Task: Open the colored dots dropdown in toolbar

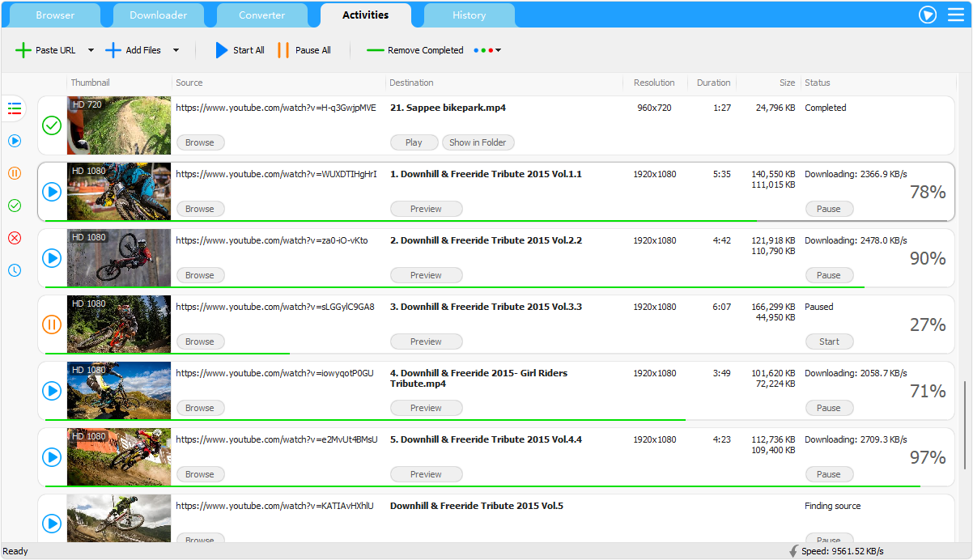Action: point(487,50)
